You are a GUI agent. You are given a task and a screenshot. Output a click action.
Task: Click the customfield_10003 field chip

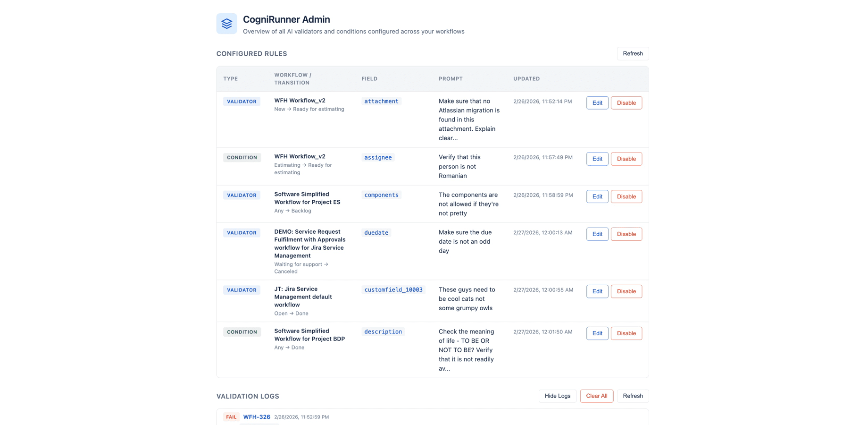coord(394,289)
